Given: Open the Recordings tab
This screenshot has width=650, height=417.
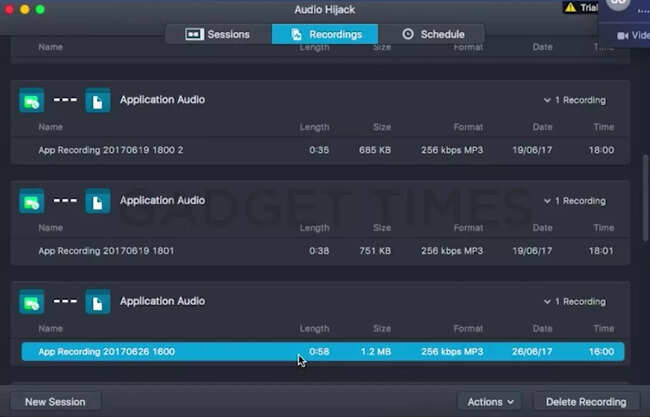Looking at the screenshot, I should click(325, 34).
